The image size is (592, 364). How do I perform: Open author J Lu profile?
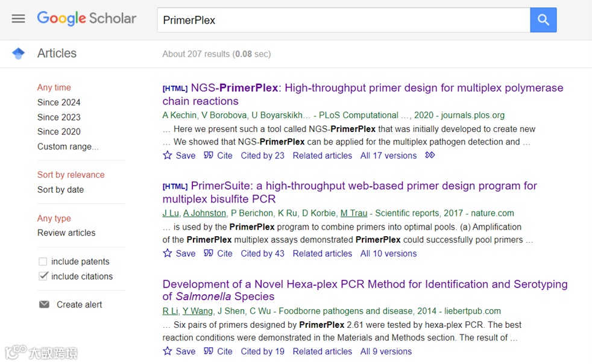(x=170, y=213)
